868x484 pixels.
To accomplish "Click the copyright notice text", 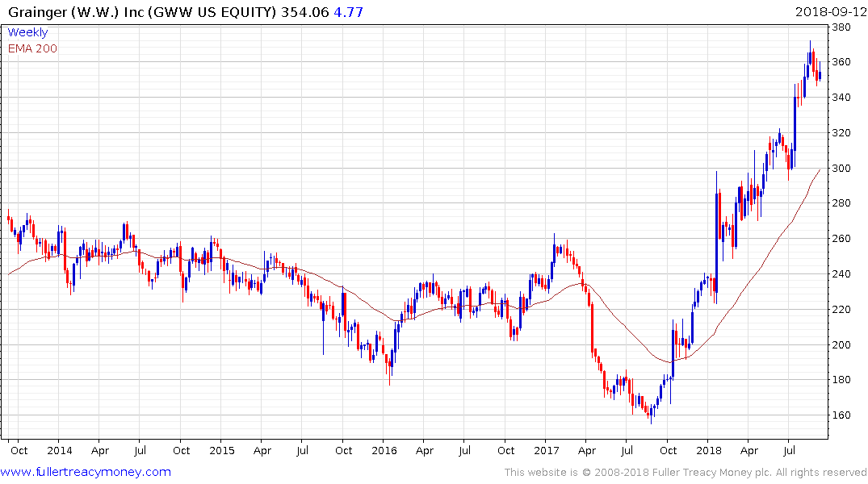I will pos(686,473).
